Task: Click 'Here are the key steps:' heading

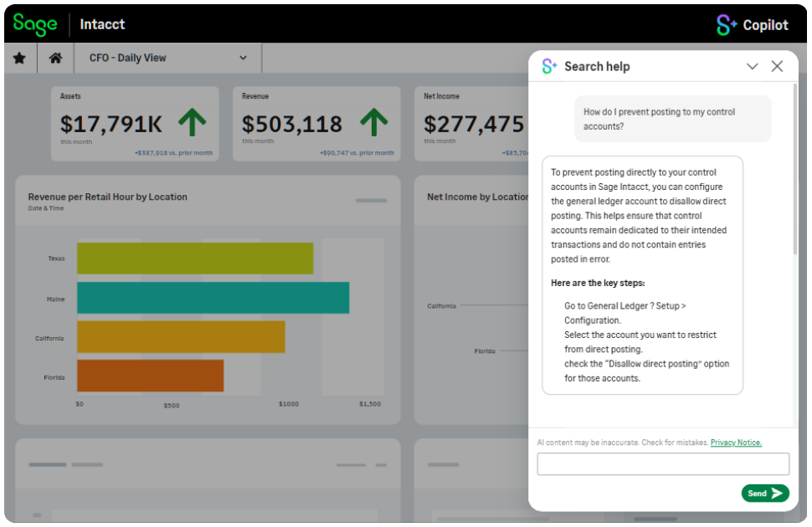Action: 598,284
